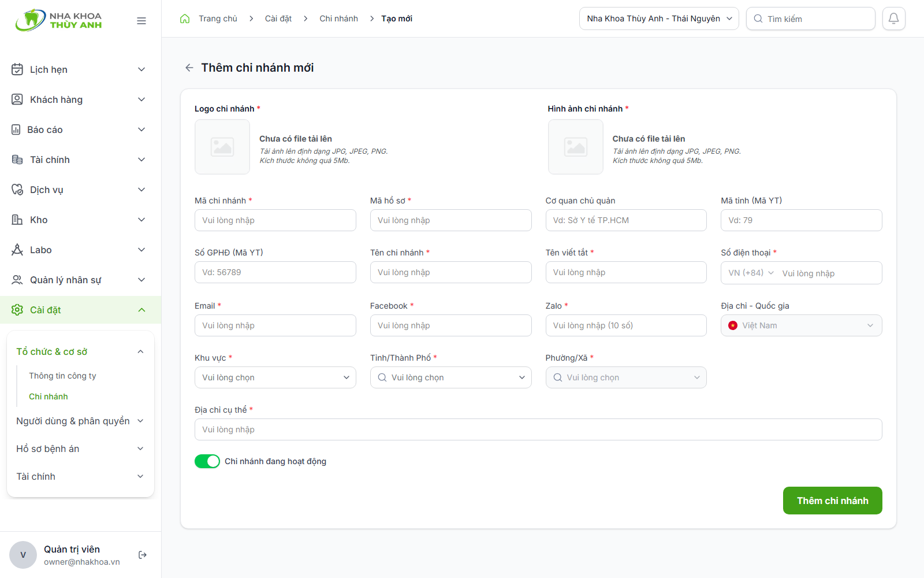924x578 pixels.
Task: Click the user avatar V
Action: 23,555
